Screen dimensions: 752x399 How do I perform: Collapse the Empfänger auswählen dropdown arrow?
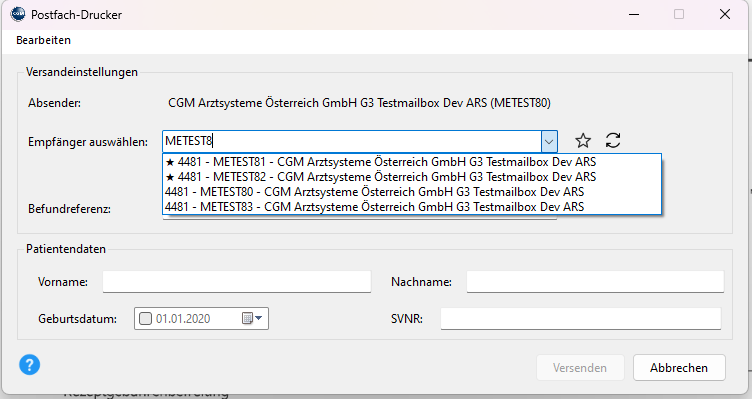pos(549,141)
